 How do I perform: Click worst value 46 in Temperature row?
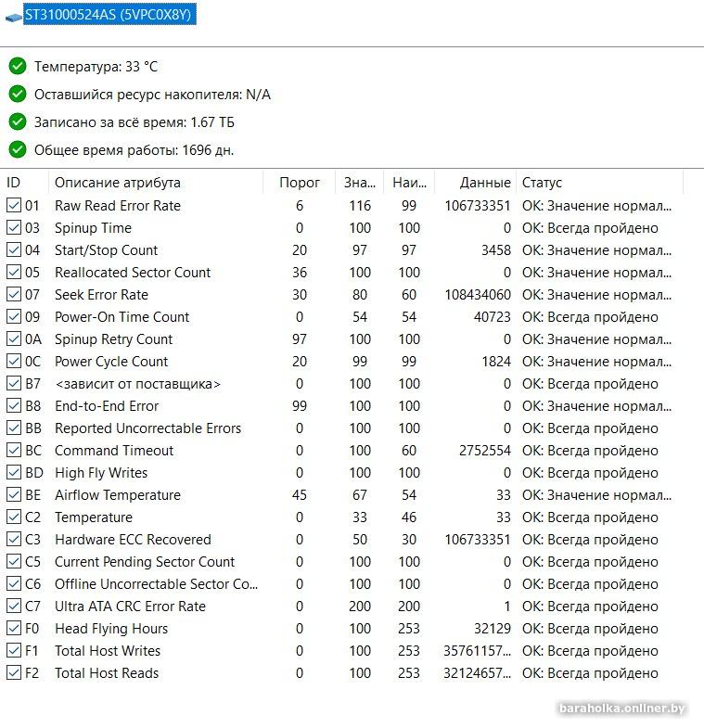tap(409, 517)
